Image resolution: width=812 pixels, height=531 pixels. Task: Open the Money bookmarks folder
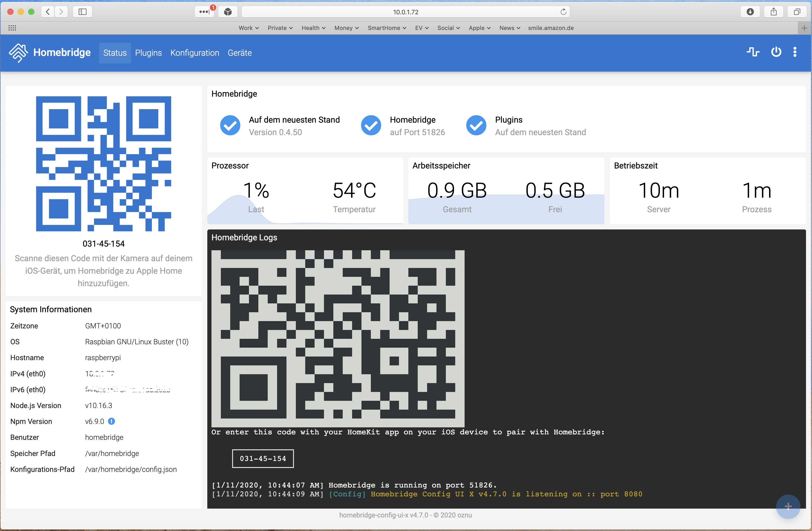[346, 28]
